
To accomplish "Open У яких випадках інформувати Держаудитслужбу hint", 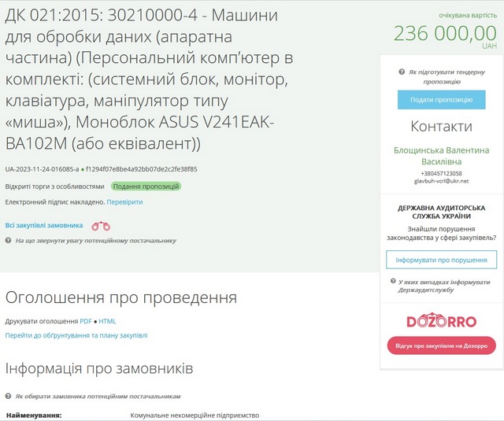I will tap(444, 286).
